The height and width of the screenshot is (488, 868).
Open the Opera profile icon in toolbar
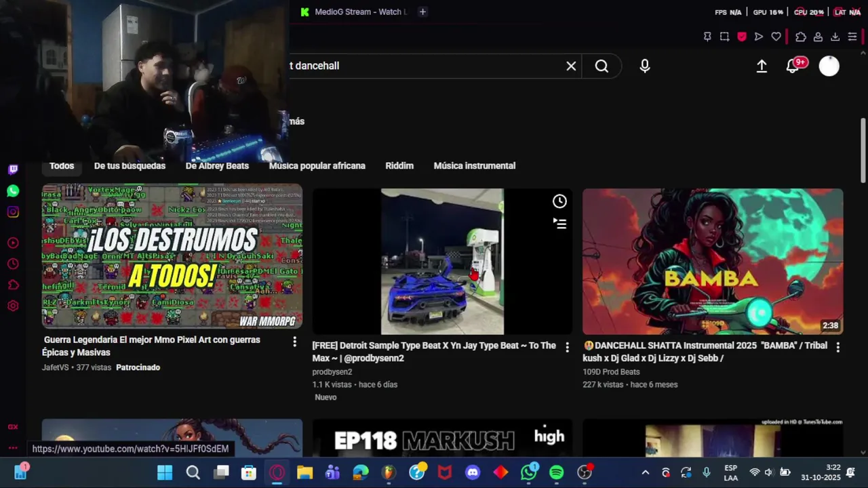(818, 37)
